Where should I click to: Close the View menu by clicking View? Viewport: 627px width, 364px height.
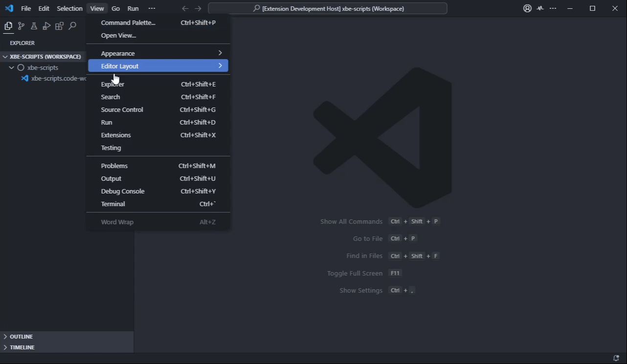pyautogui.click(x=97, y=8)
